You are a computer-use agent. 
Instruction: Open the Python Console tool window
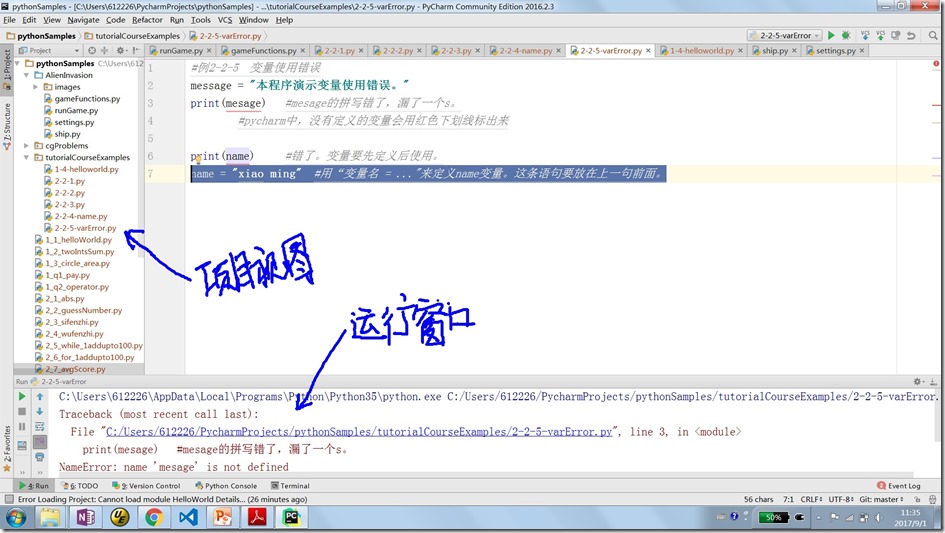(227, 486)
